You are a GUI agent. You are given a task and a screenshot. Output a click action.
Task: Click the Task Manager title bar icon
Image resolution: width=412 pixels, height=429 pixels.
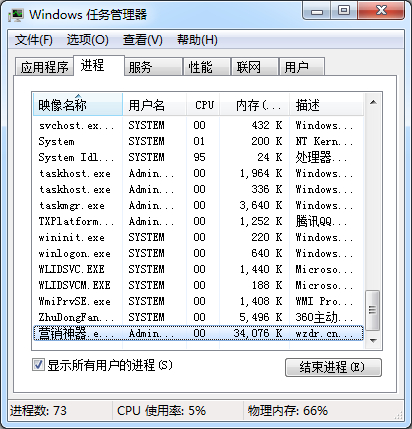pyautogui.click(x=16, y=15)
